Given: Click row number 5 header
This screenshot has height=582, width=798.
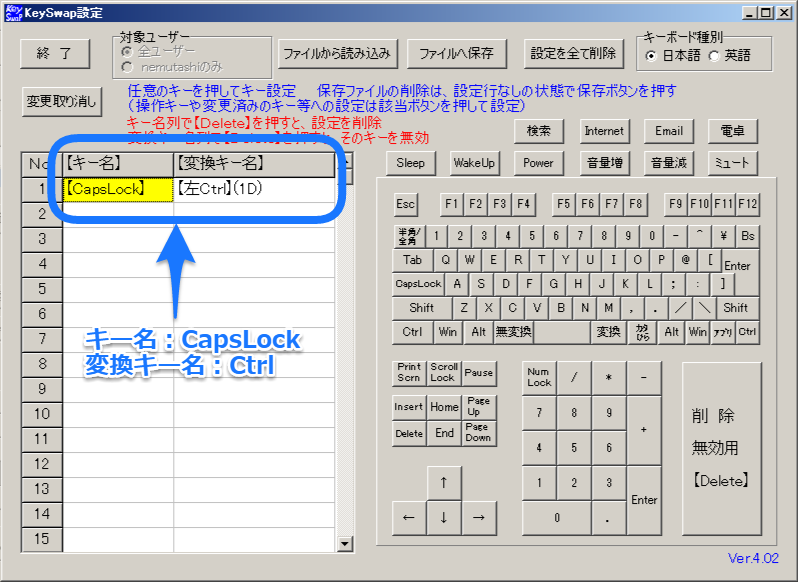Looking at the screenshot, I should click(x=42, y=289).
